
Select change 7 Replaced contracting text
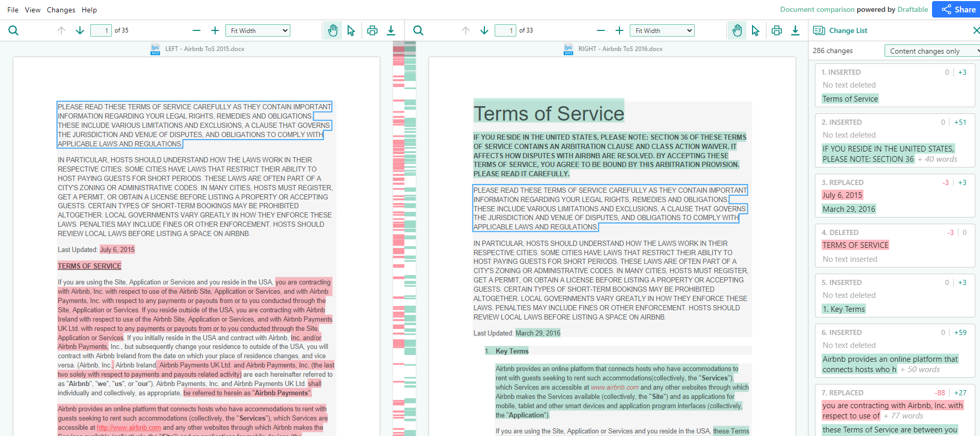click(895, 410)
